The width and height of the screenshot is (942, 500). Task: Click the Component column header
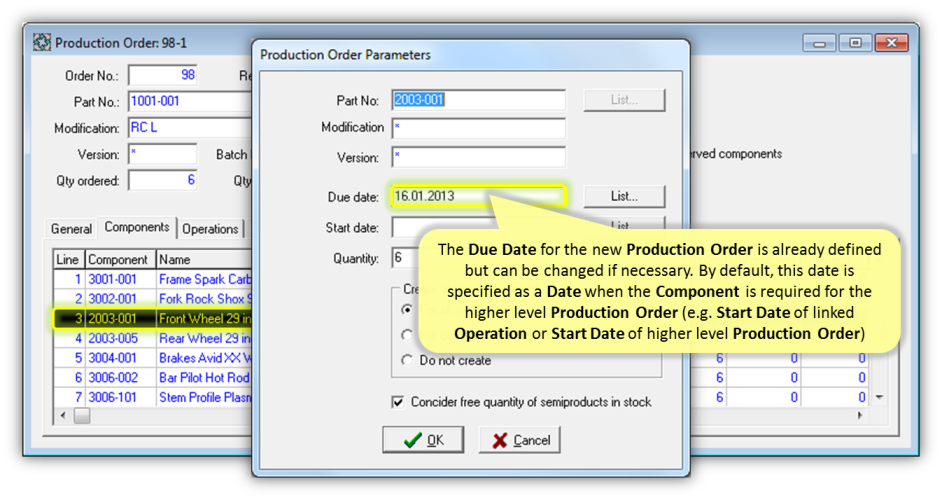[118, 259]
